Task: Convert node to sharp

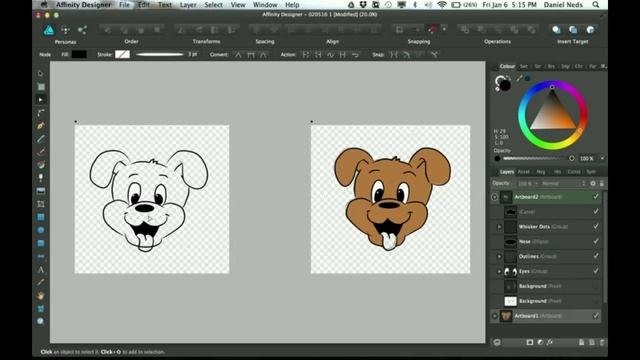Action: (238, 55)
